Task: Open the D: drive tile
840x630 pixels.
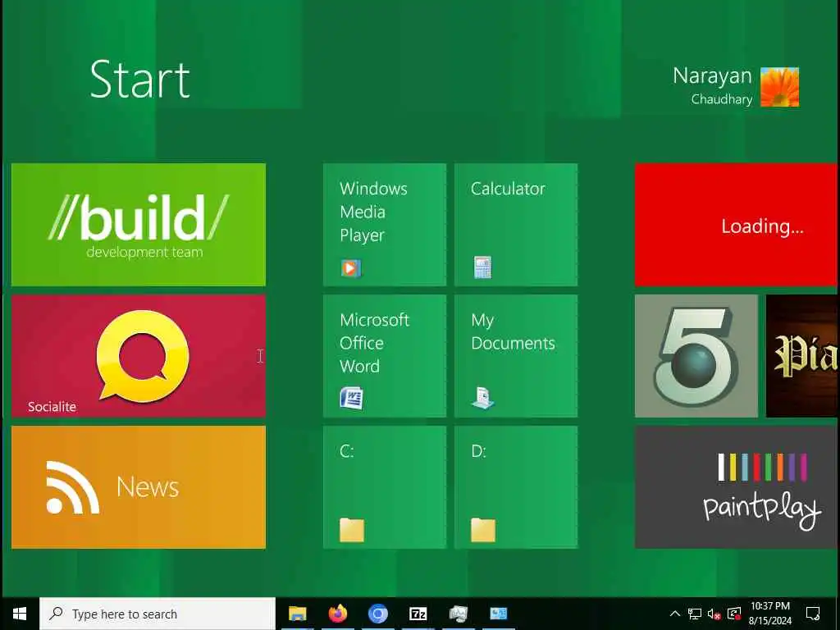Action: pyautogui.click(x=516, y=487)
